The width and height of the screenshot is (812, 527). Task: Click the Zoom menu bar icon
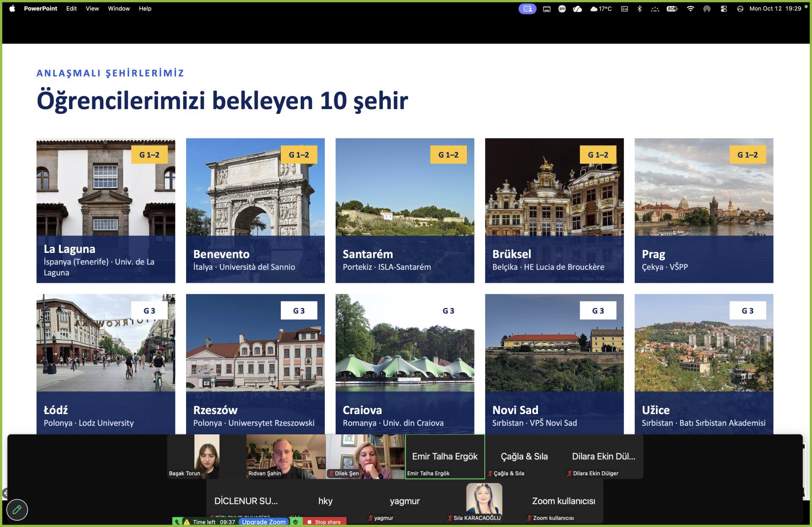click(562, 8)
